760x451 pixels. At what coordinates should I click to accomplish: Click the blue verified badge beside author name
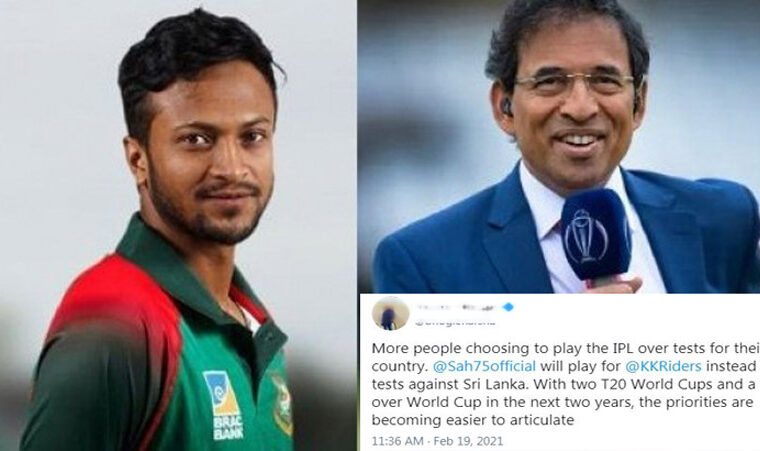508,307
